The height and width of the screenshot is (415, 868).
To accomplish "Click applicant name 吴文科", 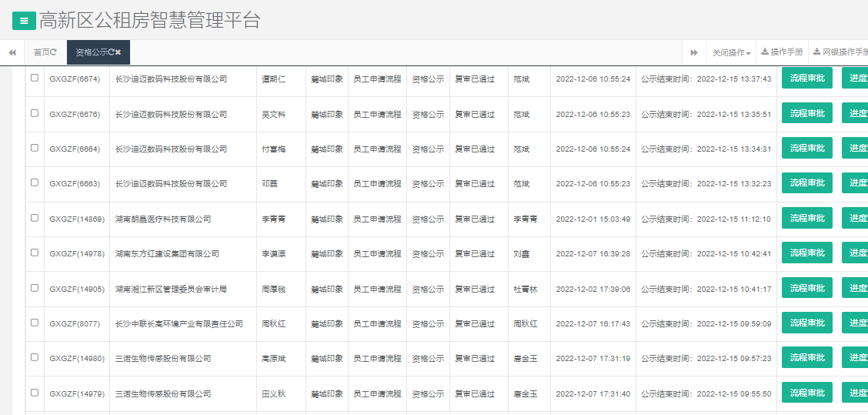I will tap(273, 114).
